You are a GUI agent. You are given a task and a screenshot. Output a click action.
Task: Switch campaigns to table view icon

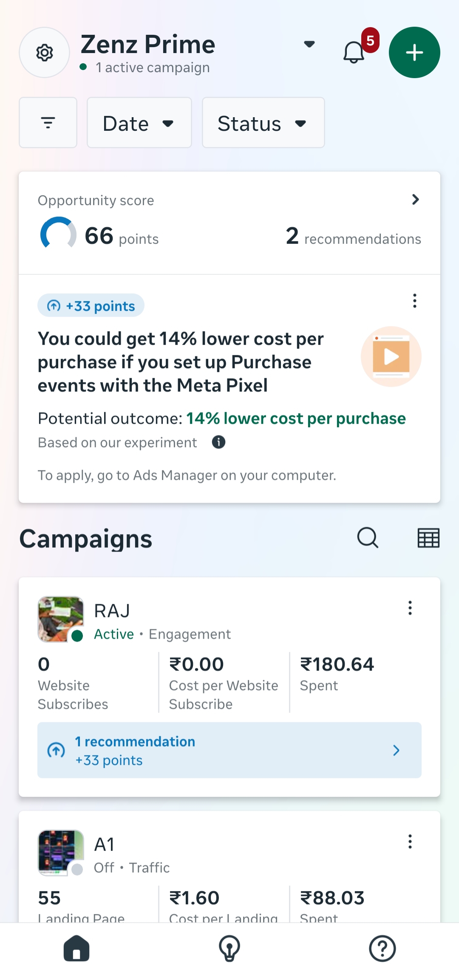[x=428, y=538]
